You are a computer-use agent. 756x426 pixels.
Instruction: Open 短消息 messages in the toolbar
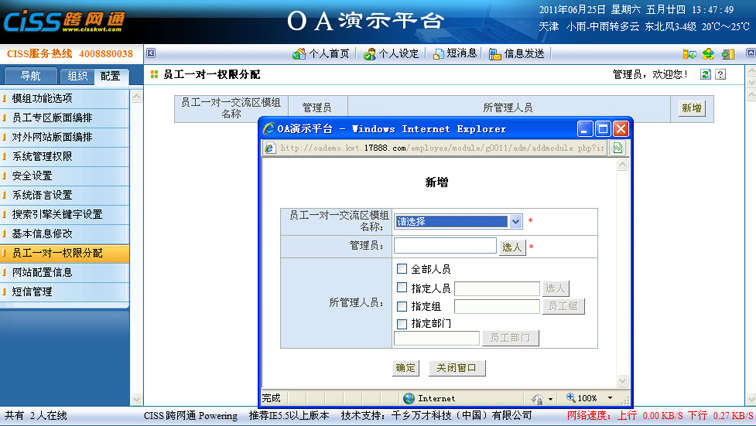click(x=454, y=54)
